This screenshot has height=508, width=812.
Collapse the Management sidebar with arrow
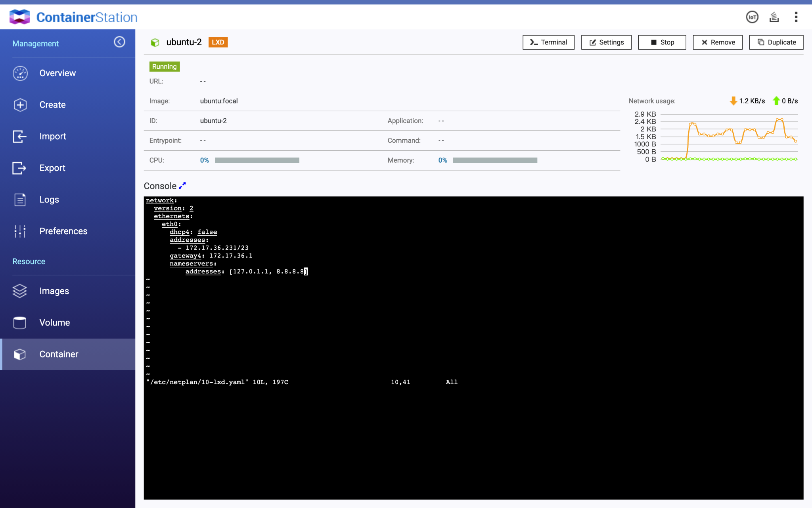119,42
